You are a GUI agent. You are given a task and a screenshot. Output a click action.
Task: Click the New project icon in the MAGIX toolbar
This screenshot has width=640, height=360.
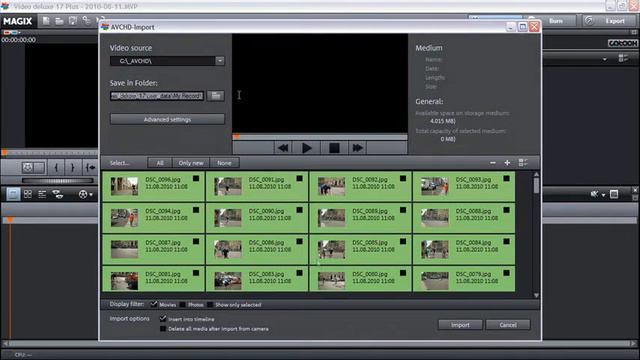coord(46,20)
